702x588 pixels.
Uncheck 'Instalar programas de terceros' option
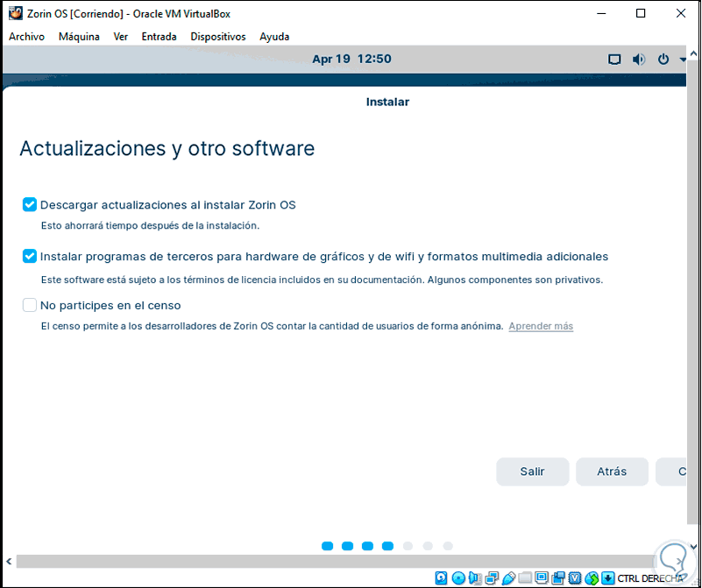coord(30,256)
